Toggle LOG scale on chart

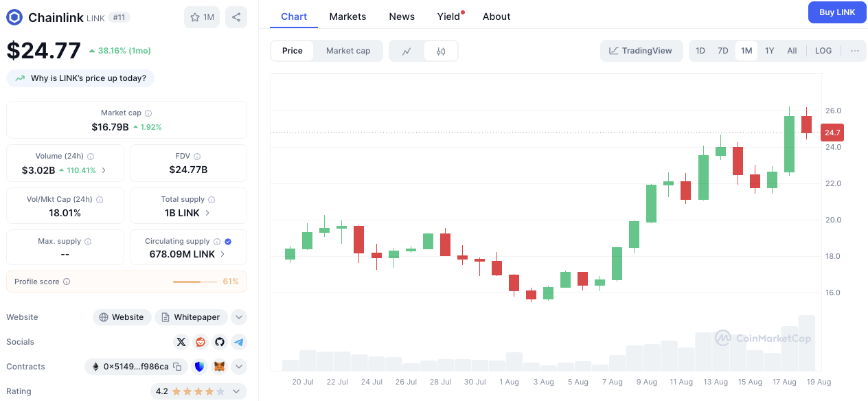pyautogui.click(x=823, y=51)
